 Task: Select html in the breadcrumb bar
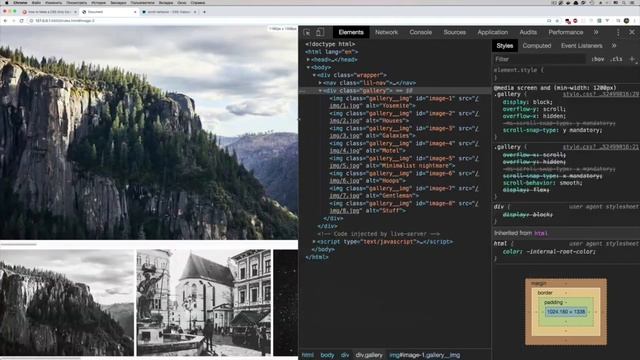point(308,355)
